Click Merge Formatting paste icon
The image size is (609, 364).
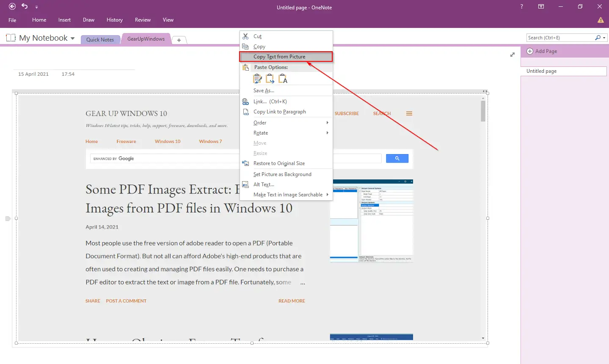(x=270, y=79)
